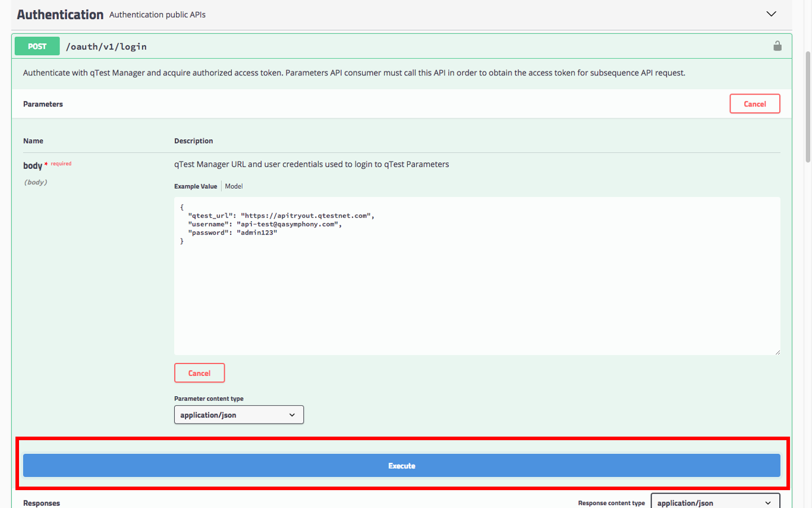Cancel try-it-out in Parameters header

click(755, 104)
